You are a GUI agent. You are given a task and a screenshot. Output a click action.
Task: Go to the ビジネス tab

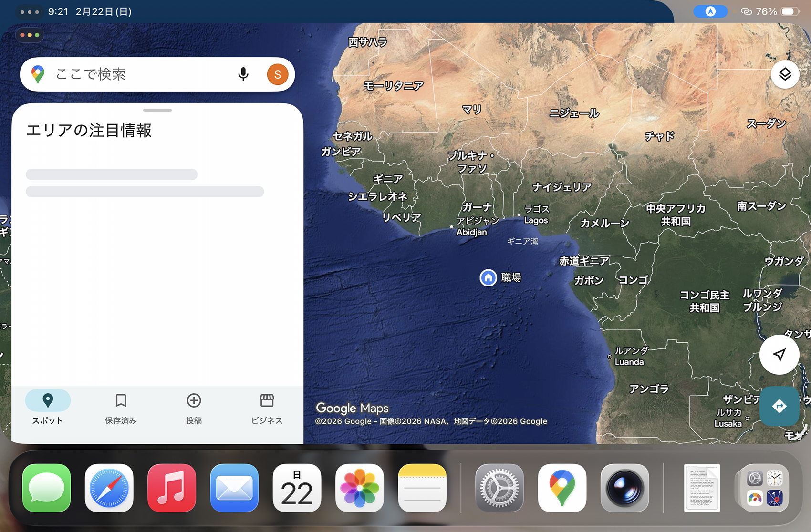coord(267,408)
